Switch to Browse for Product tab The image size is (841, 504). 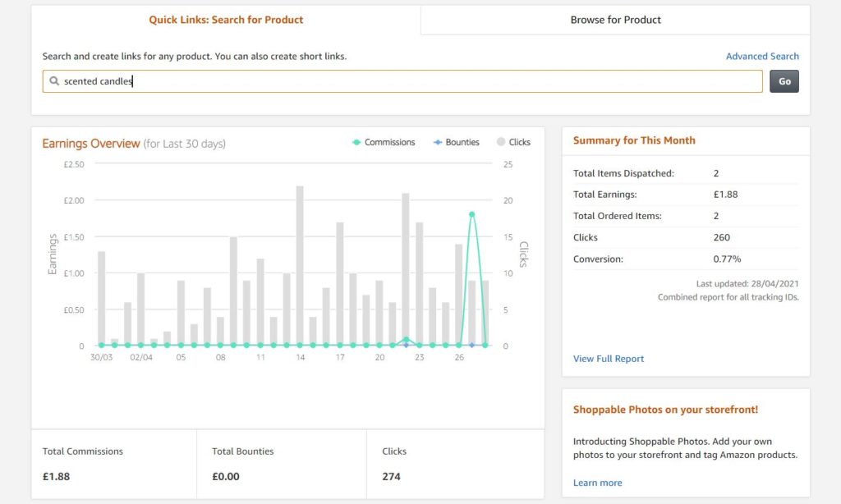[x=615, y=20]
